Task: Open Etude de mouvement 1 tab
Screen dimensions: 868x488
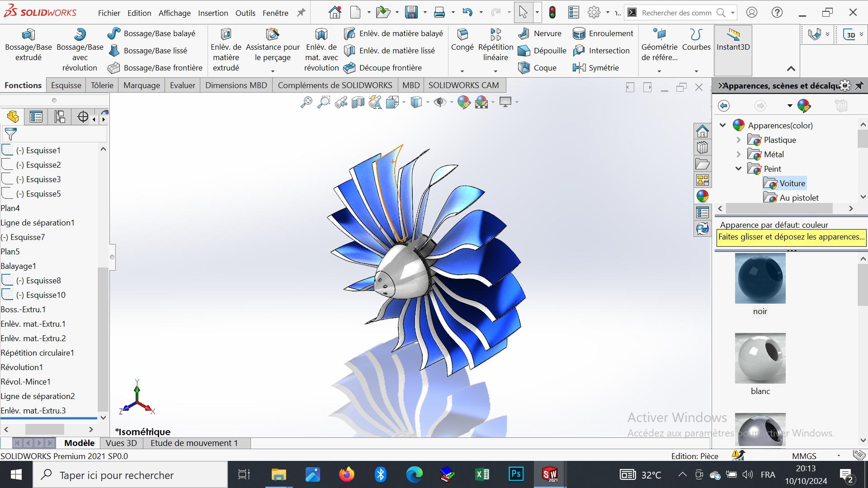Action: [194, 443]
